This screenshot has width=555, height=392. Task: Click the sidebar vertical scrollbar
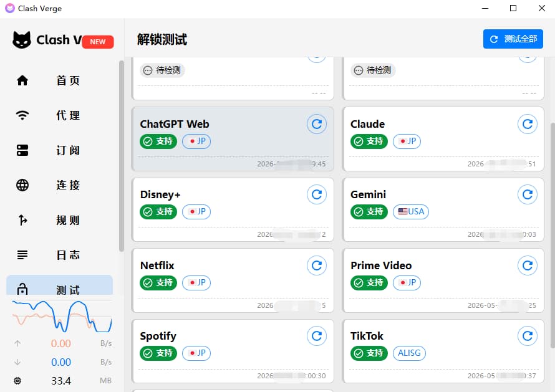click(x=122, y=156)
